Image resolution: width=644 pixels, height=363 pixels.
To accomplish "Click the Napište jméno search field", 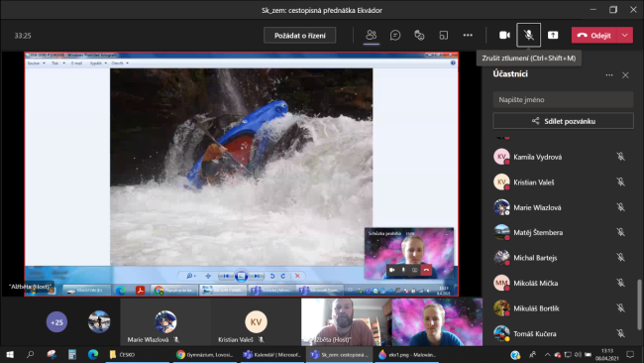I will [563, 100].
